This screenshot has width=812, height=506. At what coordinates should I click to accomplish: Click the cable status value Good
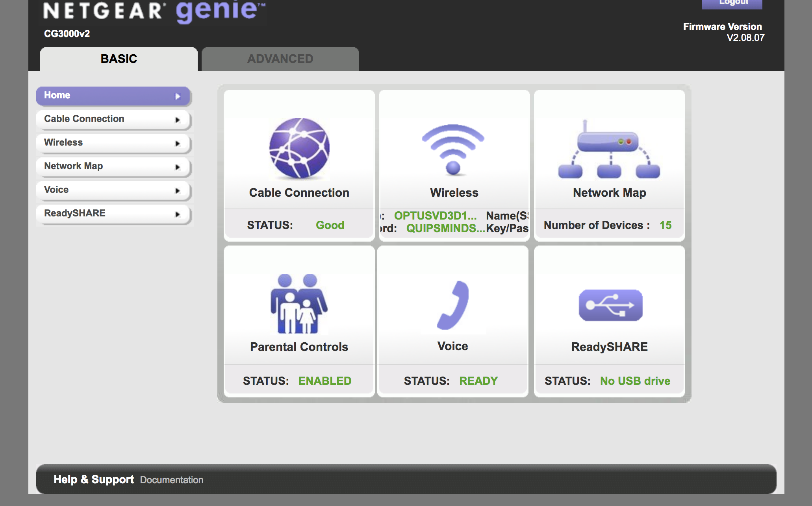pos(330,225)
